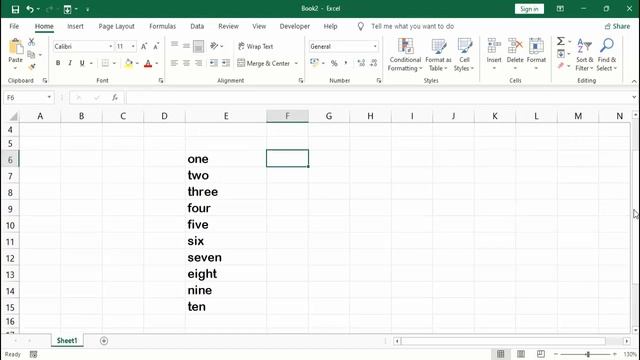Viewport: 640px width, 360px height.
Task: Apply the red font color
Action: [148, 63]
